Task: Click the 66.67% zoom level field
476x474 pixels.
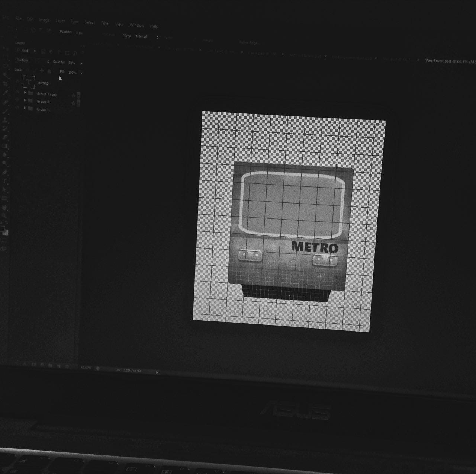Action: pos(86,368)
